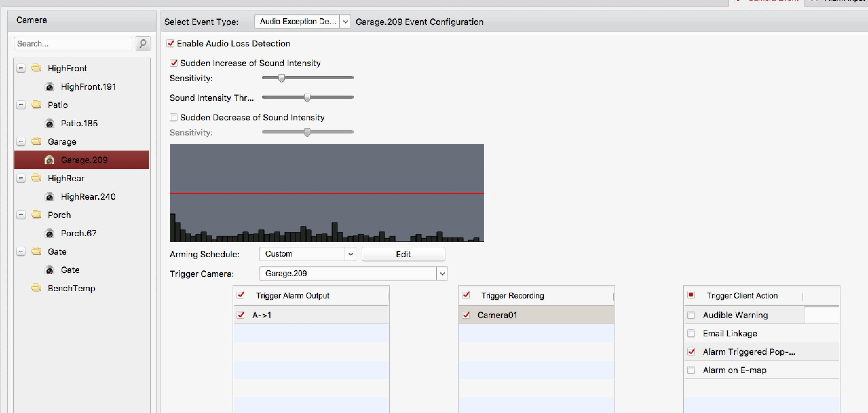868x413 pixels.
Task: Click the Patio.185 camera icon
Action: pos(49,123)
